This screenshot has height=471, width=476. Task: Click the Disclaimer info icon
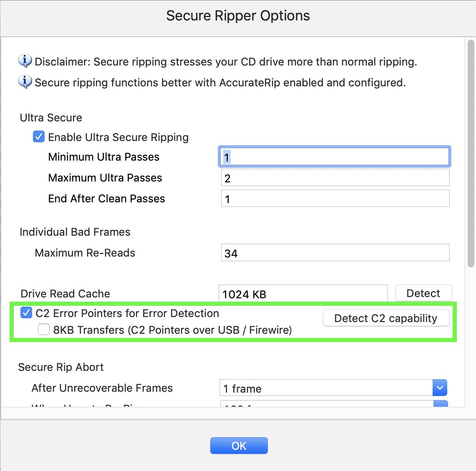[25, 61]
